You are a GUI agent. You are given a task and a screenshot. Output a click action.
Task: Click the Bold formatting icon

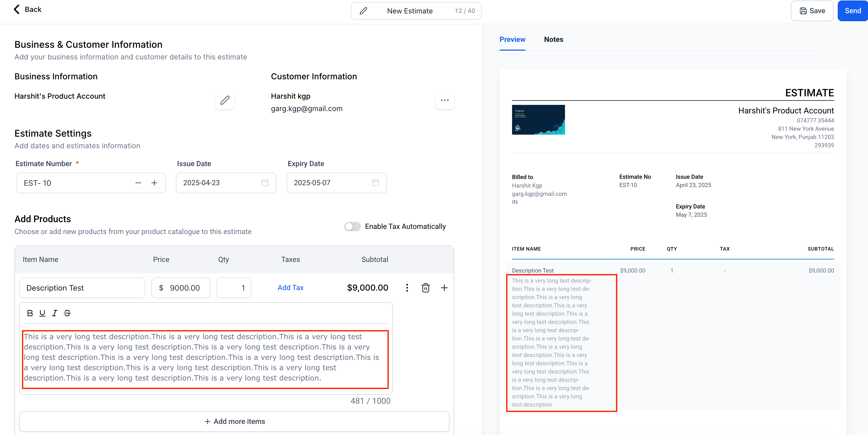point(30,313)
